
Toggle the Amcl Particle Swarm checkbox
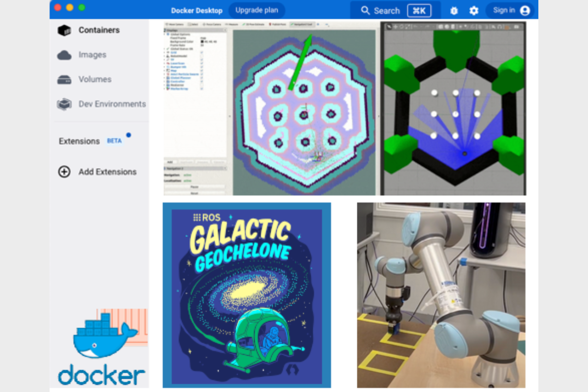202,74
